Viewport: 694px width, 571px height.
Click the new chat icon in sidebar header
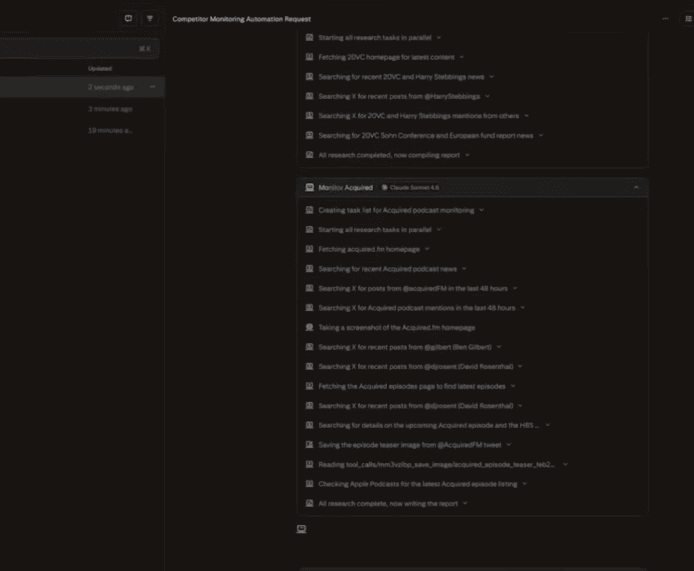click(x=128, y=18)
